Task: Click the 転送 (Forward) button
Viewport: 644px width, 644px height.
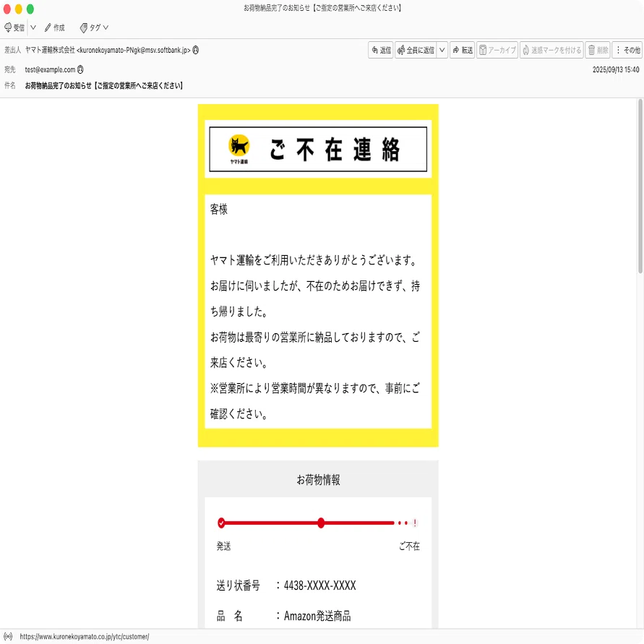Action: 462,50
